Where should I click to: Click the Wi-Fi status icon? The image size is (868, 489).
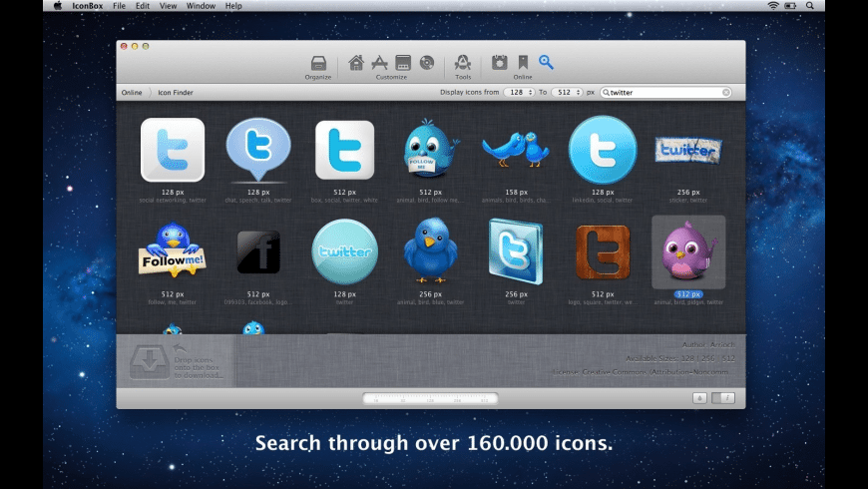773,6
